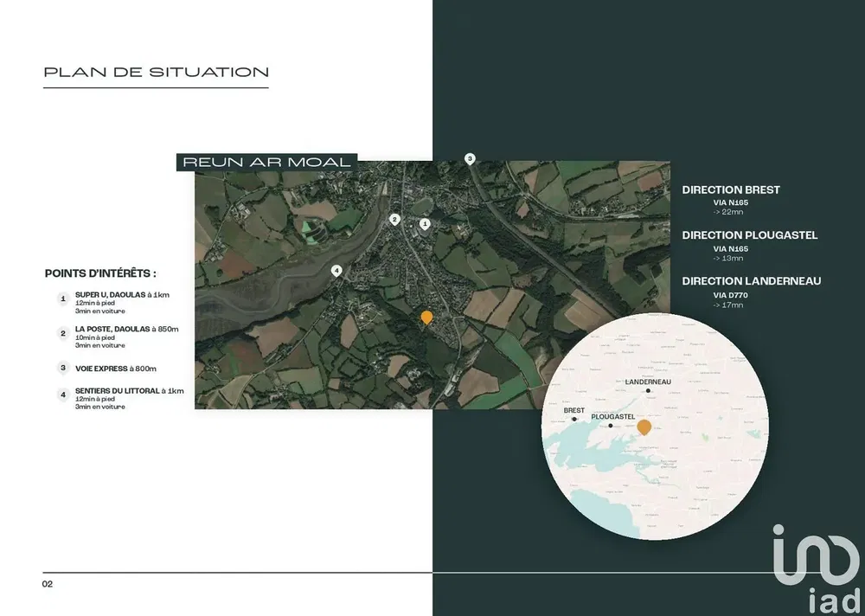Click the number 2 badge beside La Poste
The image size is (865, 616).
(x=63, y=333)
